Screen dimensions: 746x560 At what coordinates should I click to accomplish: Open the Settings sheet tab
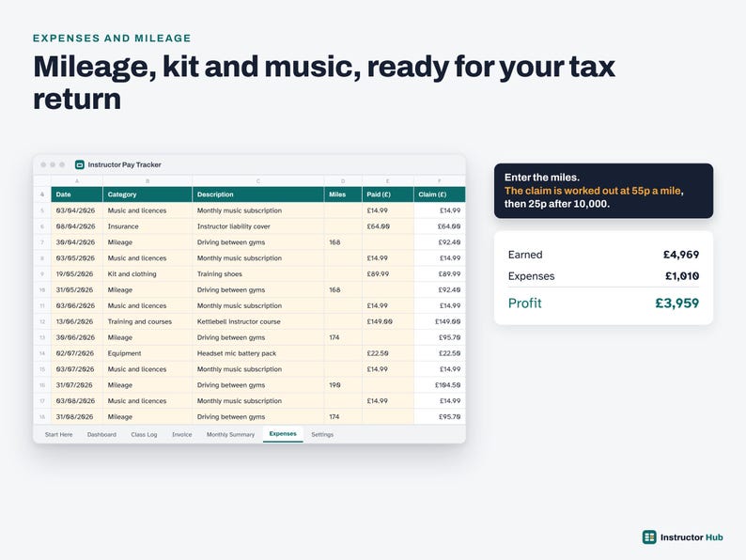coord(322,434)
